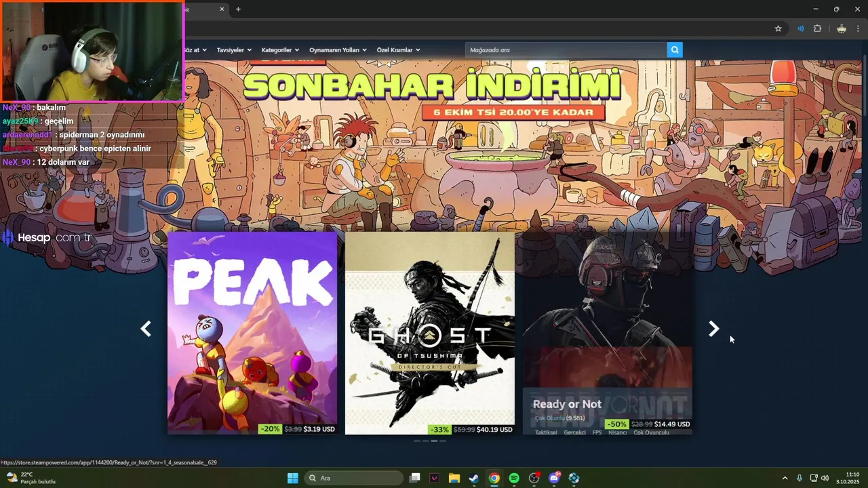
Task: Click the 'Çok Olumlu' review text
Action: click(x=549, y=418)
